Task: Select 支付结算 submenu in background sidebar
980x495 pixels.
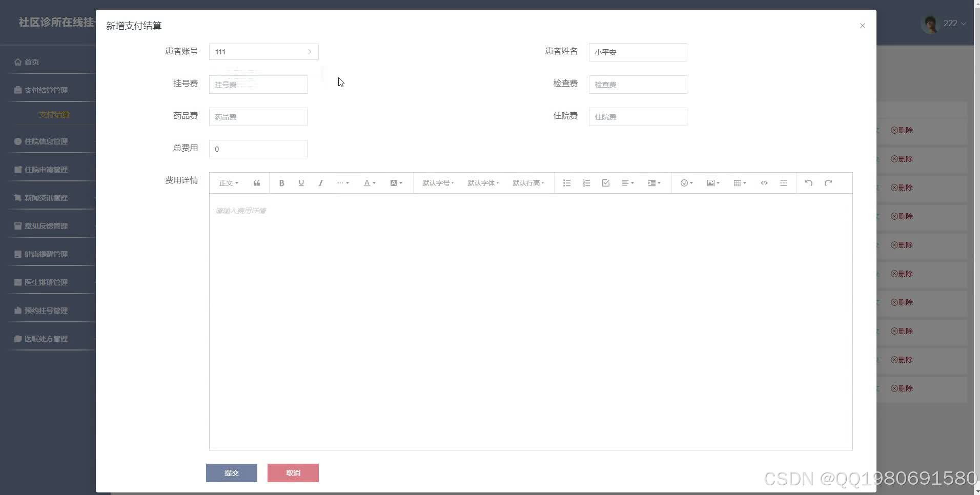Action: coord(54,115)
